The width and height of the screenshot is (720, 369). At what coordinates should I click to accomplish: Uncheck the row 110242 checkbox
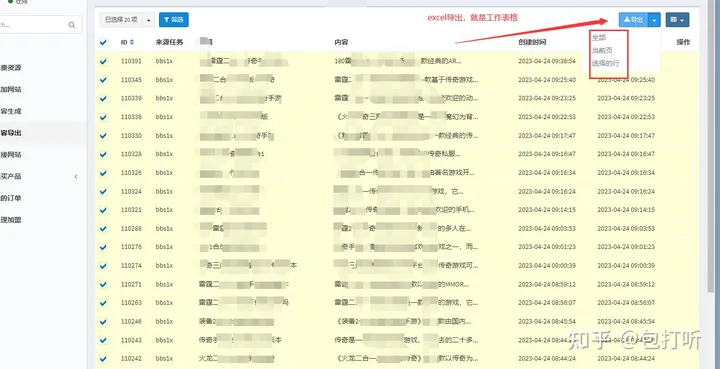103,359
